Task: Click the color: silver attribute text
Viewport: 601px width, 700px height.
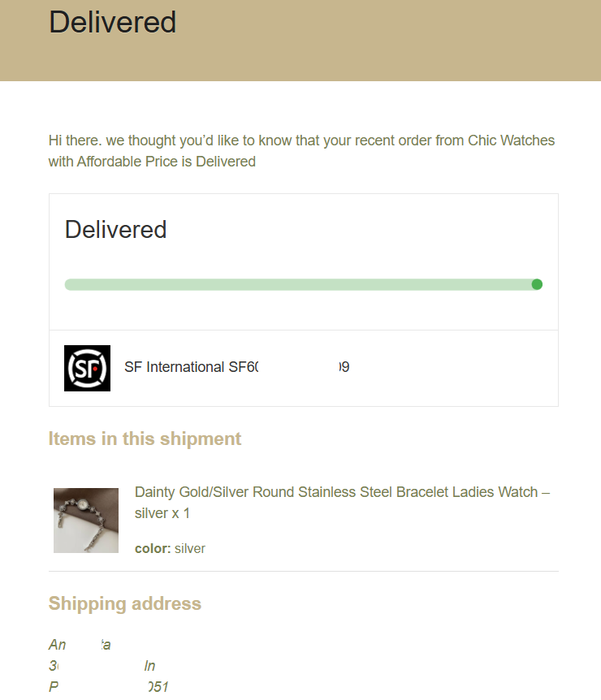Action: [170, 548]
